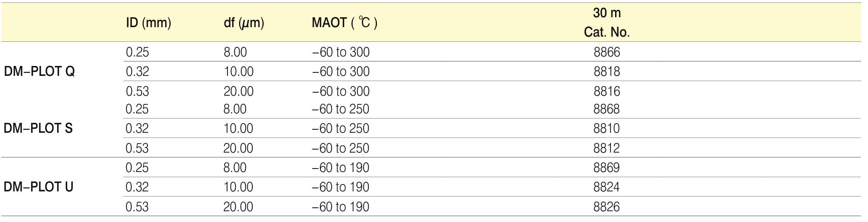Open catalog number 8812
Image resolution: width=868 pixels, height=222 pixels.
click(x=606, y=148)
